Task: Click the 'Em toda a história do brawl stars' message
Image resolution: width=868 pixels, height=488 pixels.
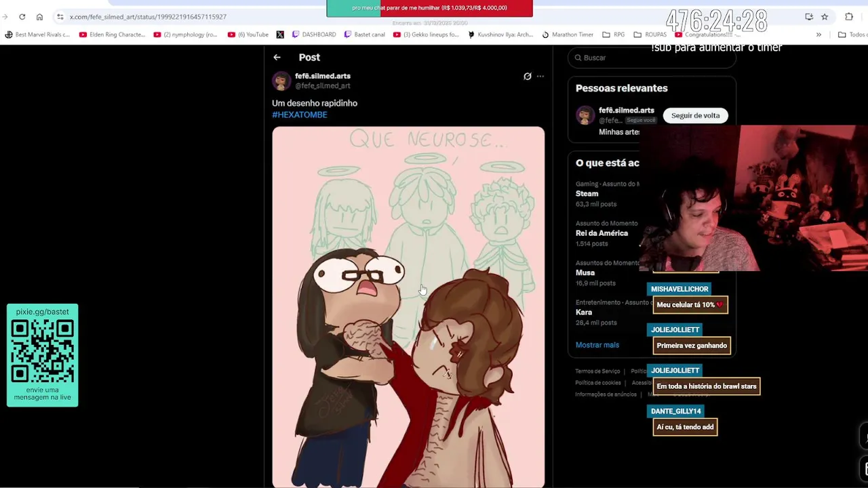Action: click(x=707, y=386)
